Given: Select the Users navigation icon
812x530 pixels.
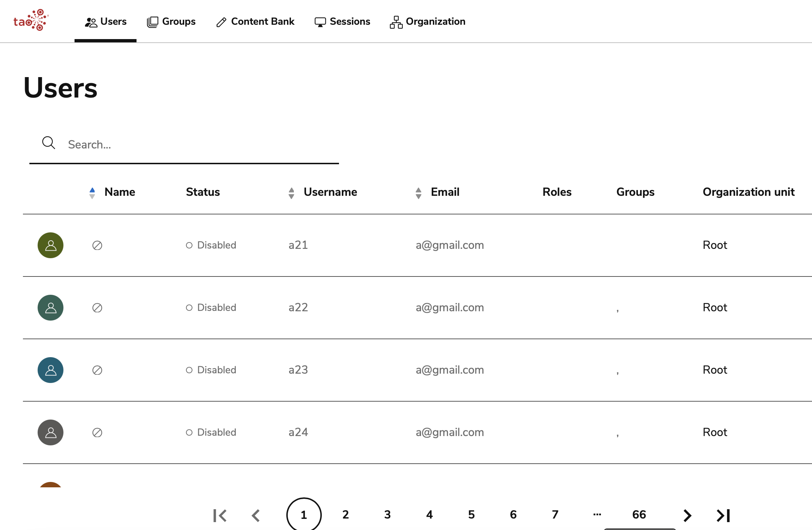Looking at the screenshot, I should [91, 21].
